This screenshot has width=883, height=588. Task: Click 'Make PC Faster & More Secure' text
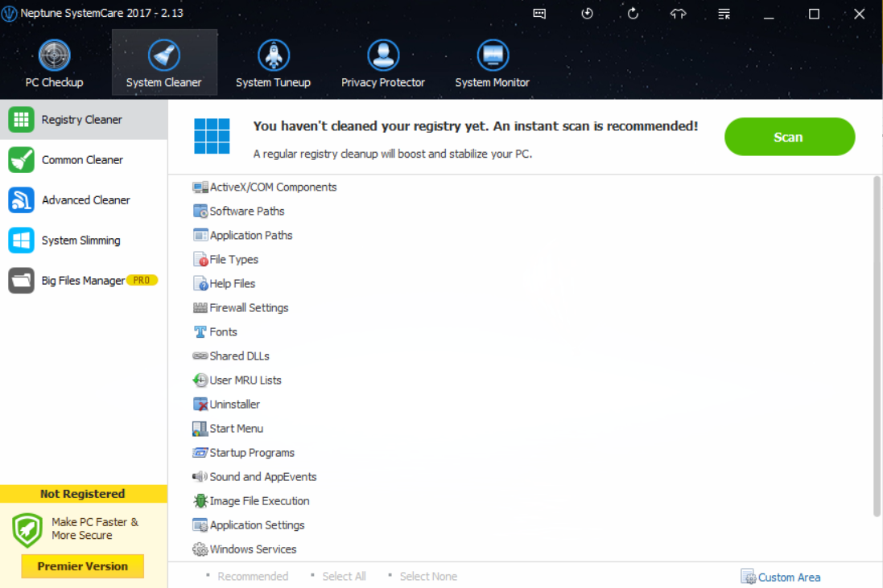(x=95, y=529)
